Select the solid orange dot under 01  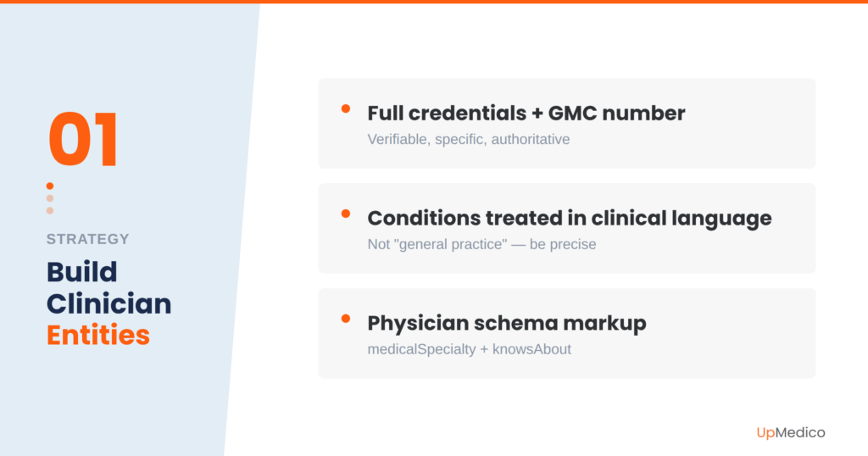50,186
